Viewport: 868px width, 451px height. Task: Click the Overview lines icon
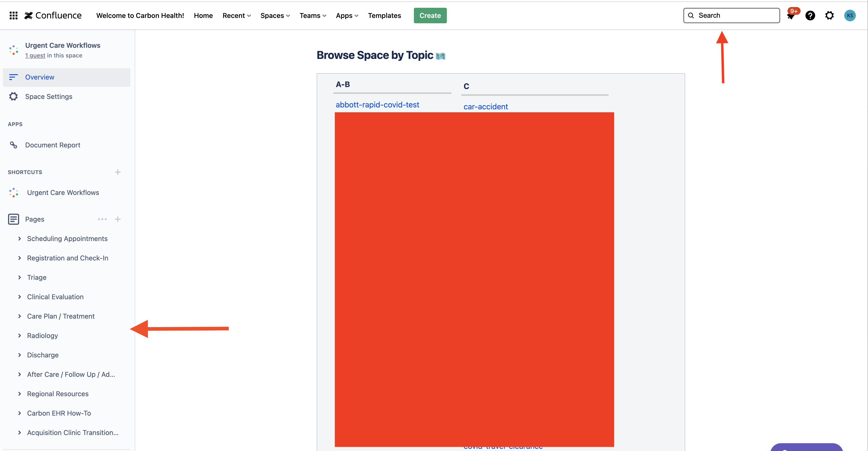click(14, 77)
